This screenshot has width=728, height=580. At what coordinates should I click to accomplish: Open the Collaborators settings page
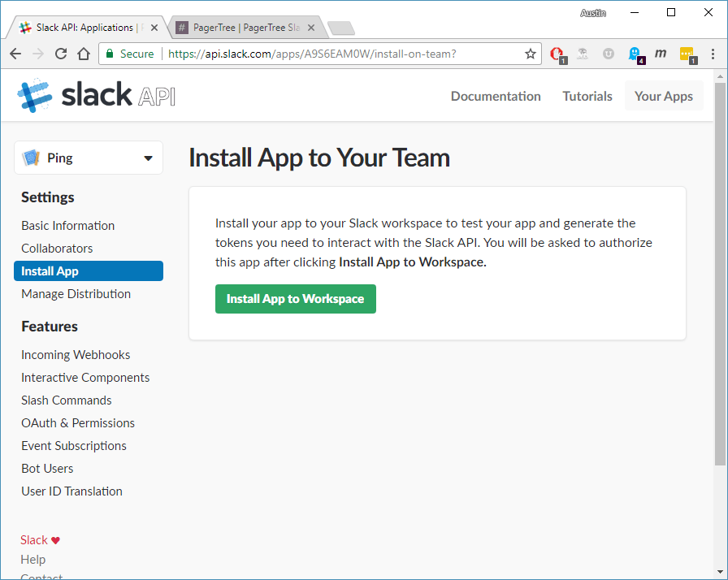(57, 249)
